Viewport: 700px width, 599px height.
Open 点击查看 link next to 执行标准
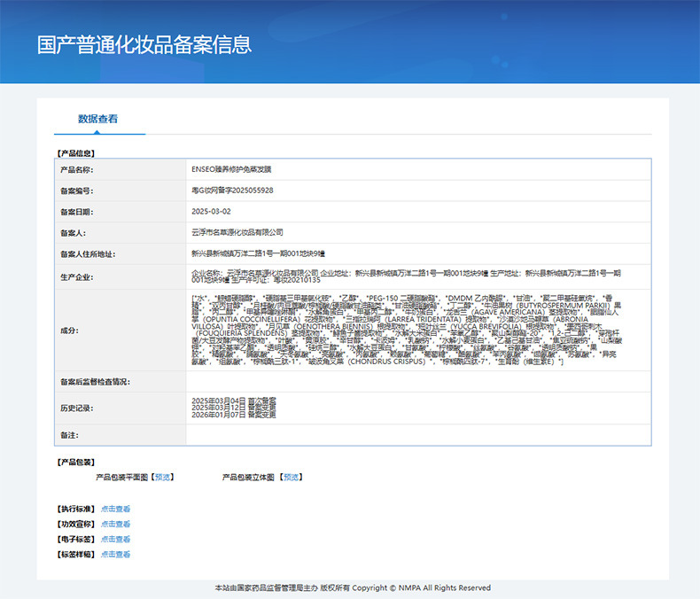coord(115,509)
